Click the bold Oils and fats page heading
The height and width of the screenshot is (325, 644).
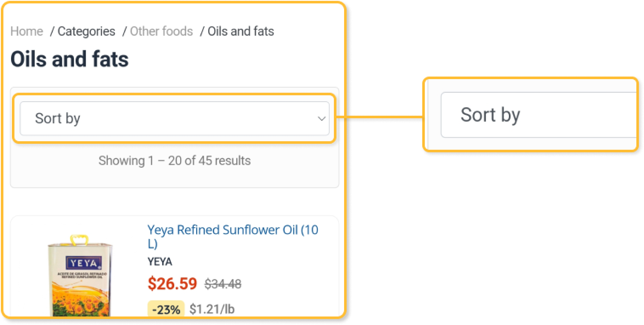(69, 59)
